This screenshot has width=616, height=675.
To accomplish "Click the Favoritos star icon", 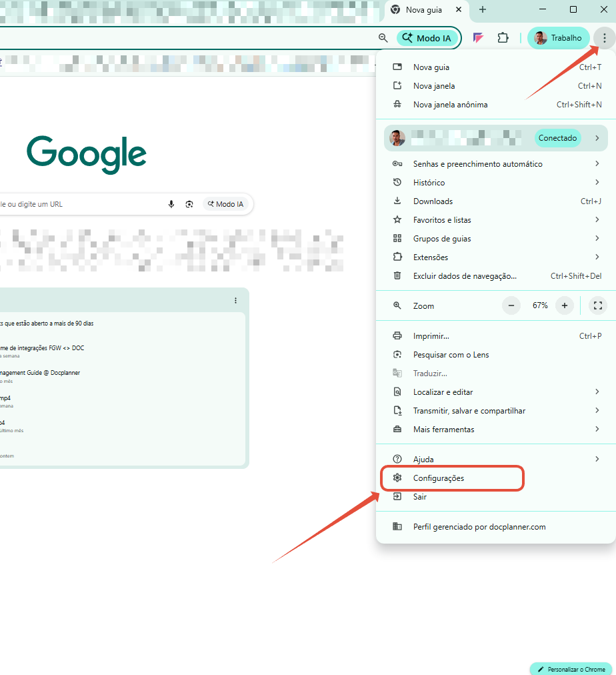I will tap(397, 219).
